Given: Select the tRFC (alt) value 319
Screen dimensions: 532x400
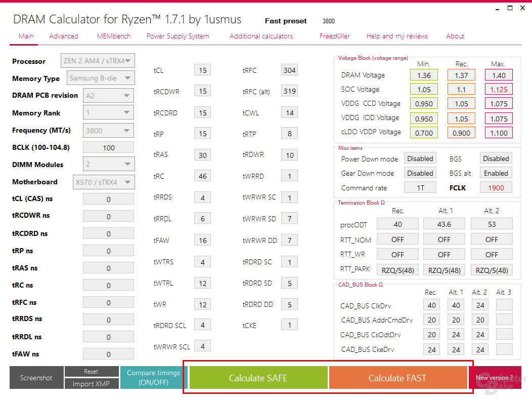Looking at the screenshot, I should click(x=289, y=91).
